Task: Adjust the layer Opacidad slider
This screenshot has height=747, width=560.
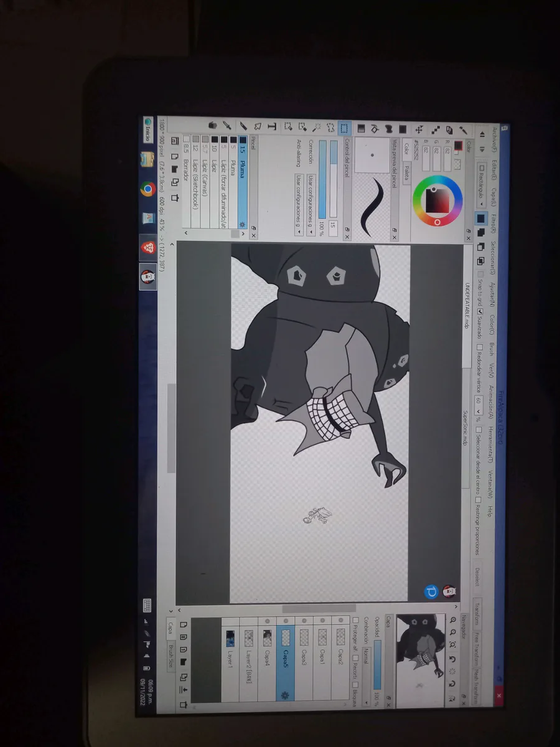Action: tap(378, 665)
